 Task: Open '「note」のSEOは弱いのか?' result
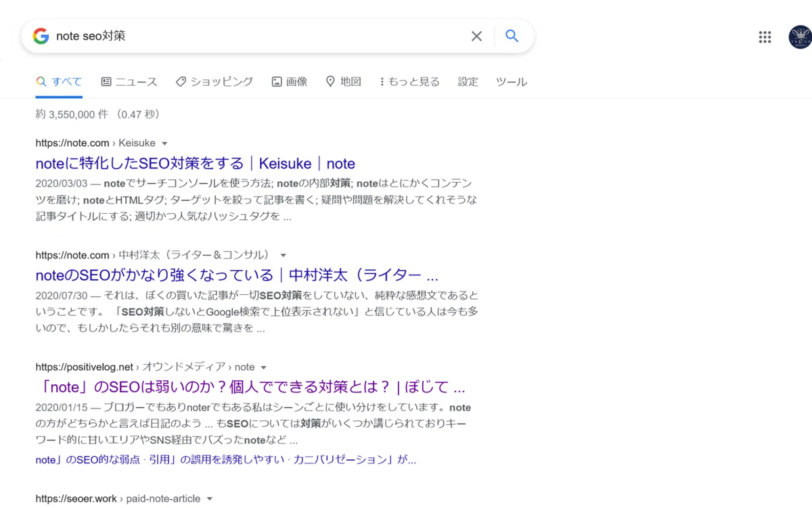point(250,388)
